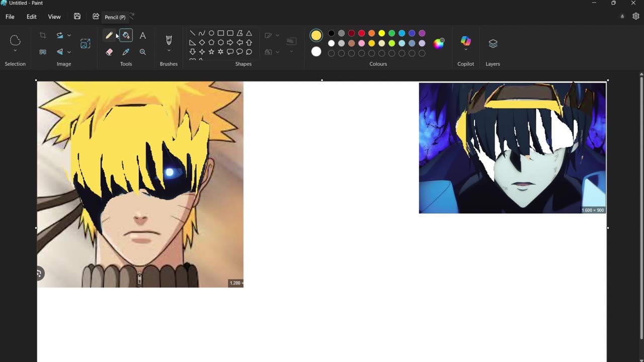Open the Edit colours wheel

(439, 43)
